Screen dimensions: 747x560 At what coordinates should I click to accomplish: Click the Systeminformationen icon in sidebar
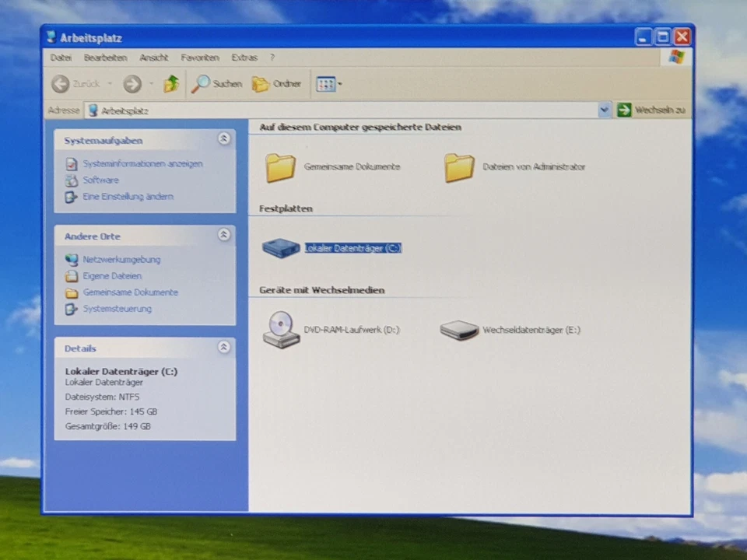pyautogui.click(x=72, y=164)
